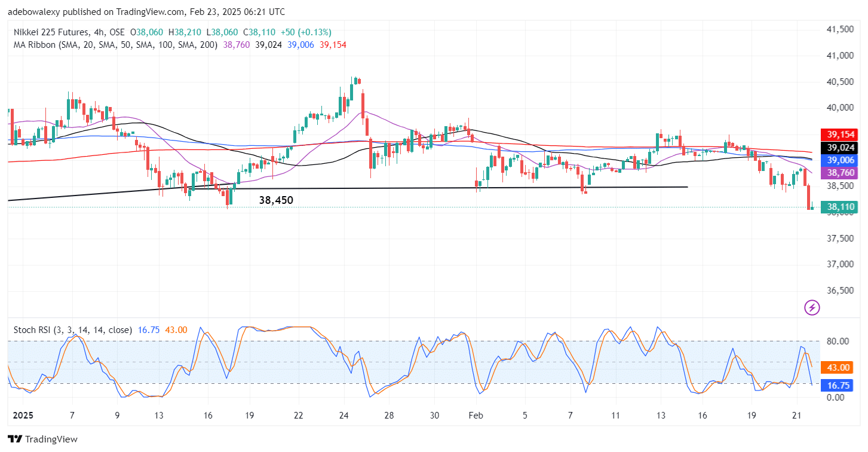Click the 36,500 price axis label
The height and width of the screenshot is (452, 868).
click(840, 291)
